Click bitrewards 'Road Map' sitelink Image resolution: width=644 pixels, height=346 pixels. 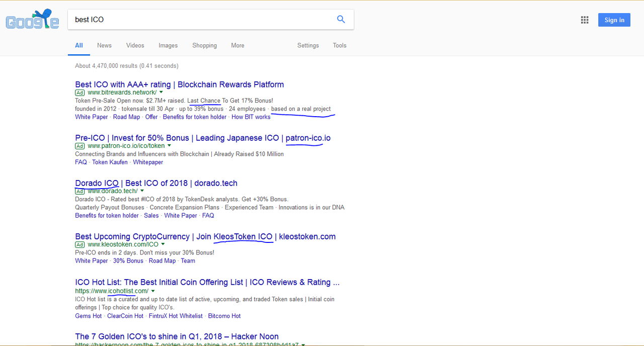(x=126, y=117)
